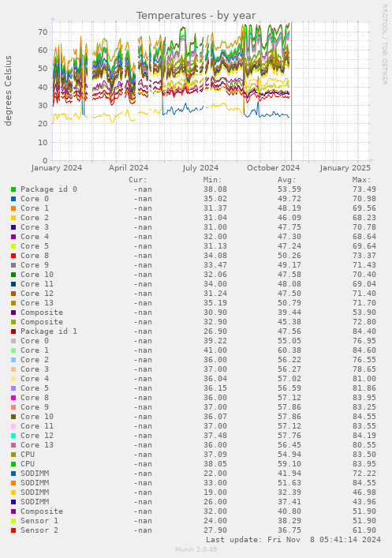Click the 'Sensor 2' legend label
392x558 pixels.
pyautogui.click(x=39, y=530)
